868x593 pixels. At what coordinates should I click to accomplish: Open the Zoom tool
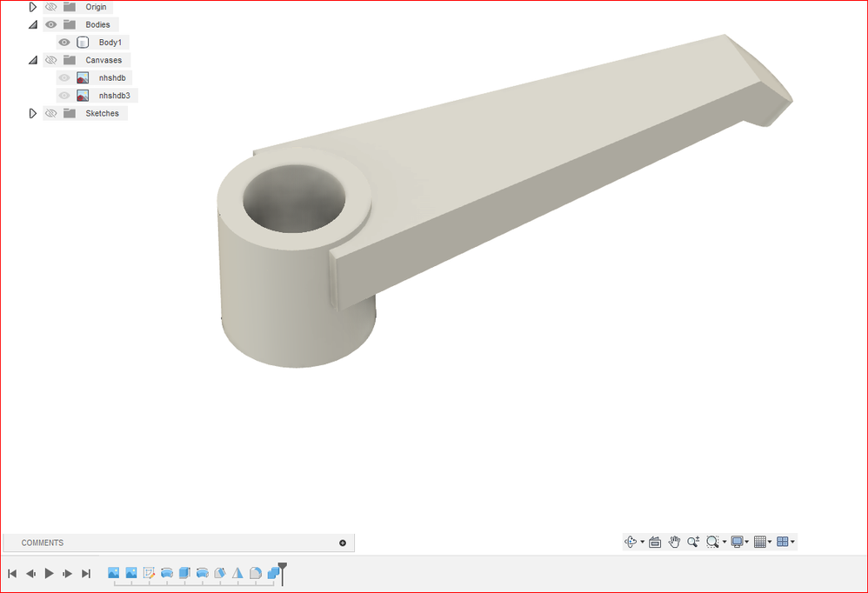[693, 541]
